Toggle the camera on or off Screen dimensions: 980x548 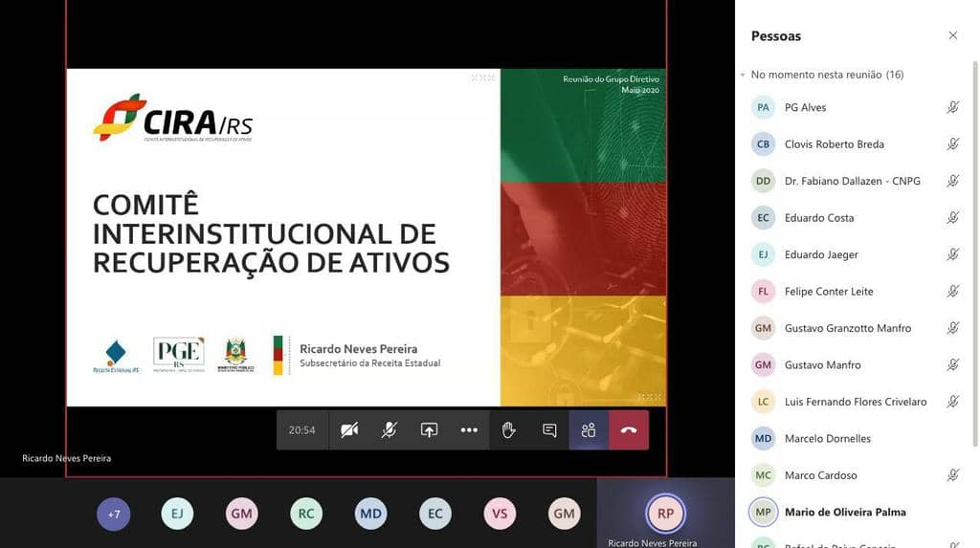pyautogui.click(x=349, y=430)
